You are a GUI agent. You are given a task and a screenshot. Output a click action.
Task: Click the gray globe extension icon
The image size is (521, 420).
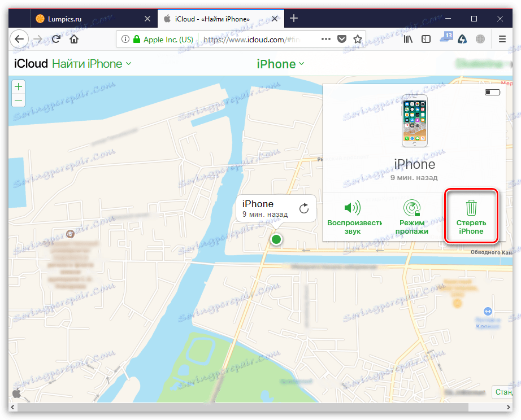(x=480, y=39)
